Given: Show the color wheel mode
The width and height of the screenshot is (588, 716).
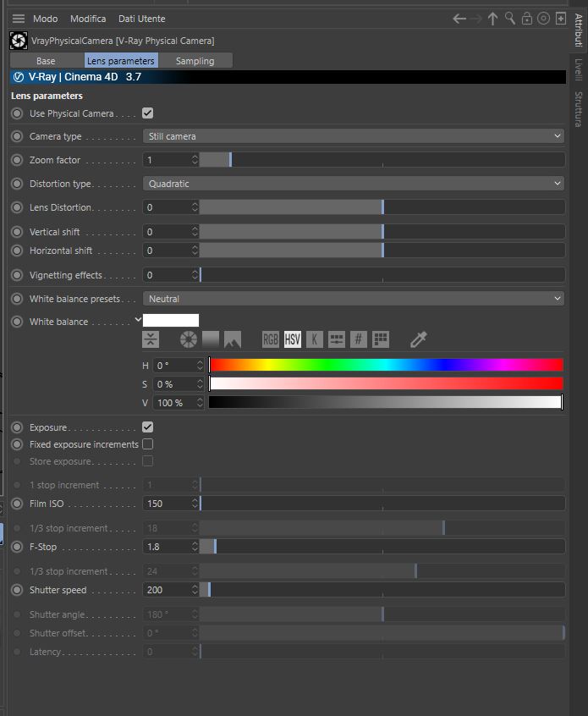Looking at the screenshot, I should tap(189, 339).
